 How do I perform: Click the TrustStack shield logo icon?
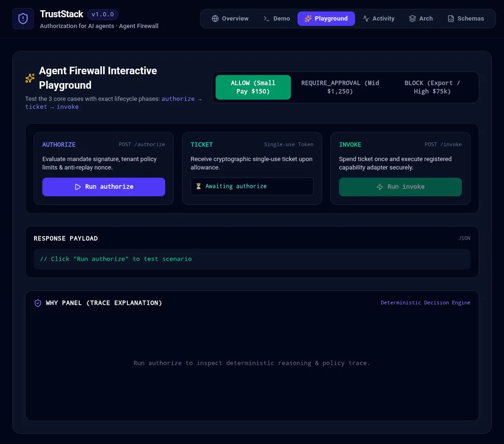pos(23,19)
